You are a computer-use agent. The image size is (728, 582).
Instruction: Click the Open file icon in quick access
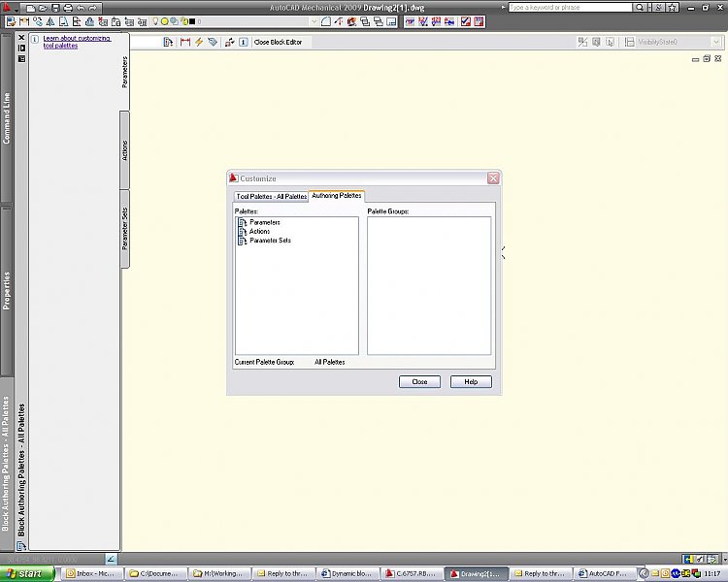[43, 8]
